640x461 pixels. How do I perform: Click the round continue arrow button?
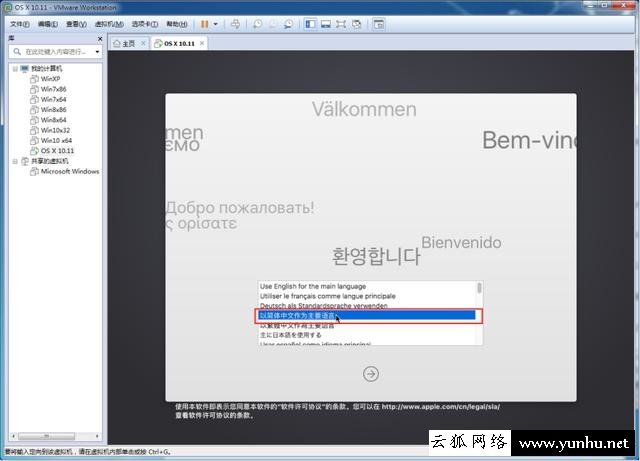pyautogui.click(x=371, y=374)
